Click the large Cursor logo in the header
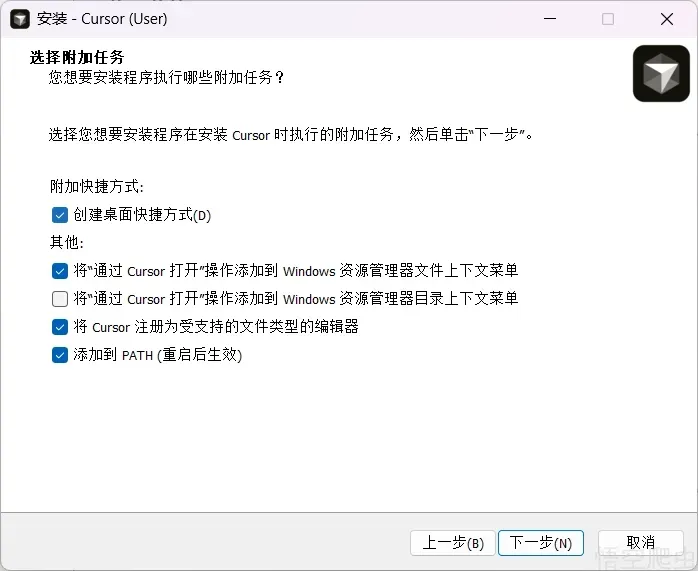Screen dimensions: 698x571 [661, 73]
